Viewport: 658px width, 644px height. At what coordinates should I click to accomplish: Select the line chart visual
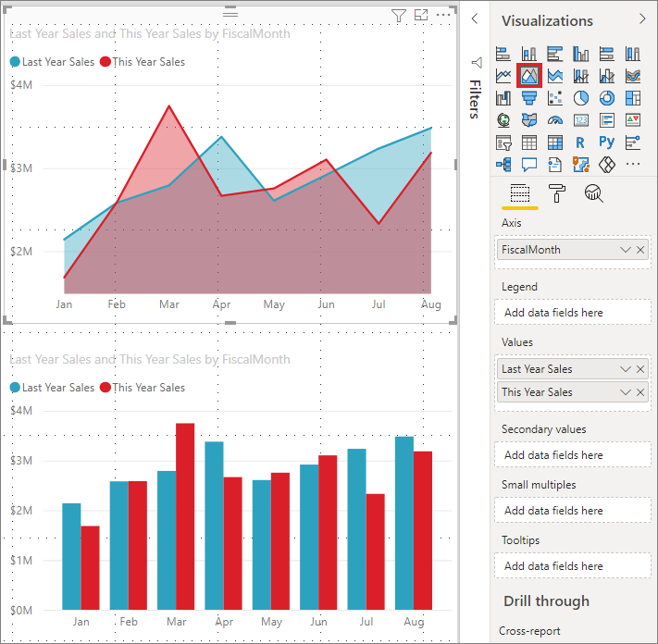click(x=503, y=76)
